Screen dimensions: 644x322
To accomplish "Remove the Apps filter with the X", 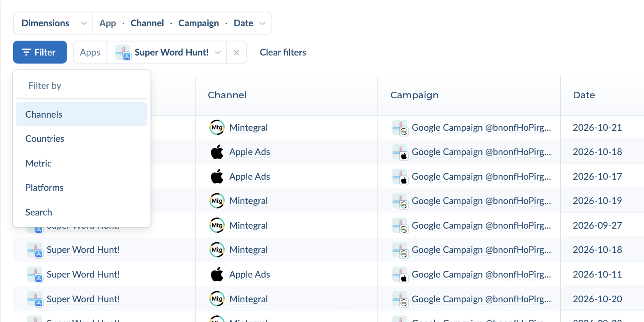I will pos(236,52).
